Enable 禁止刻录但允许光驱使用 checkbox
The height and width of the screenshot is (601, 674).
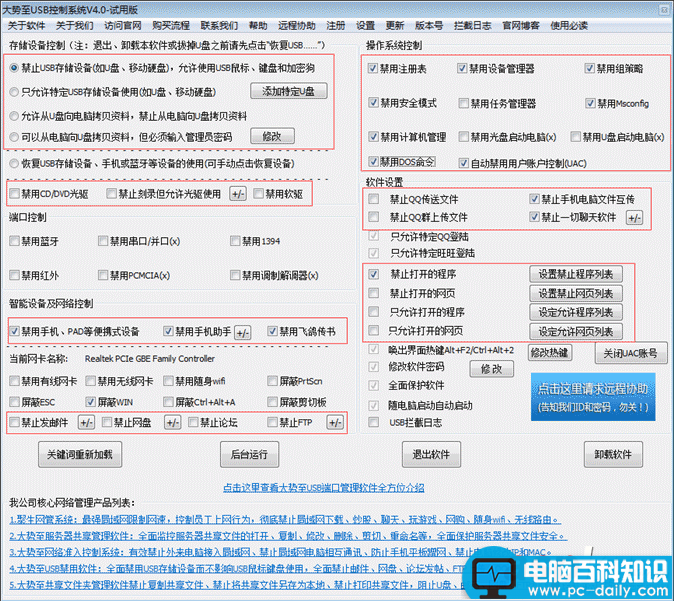[x=111, y=194]
